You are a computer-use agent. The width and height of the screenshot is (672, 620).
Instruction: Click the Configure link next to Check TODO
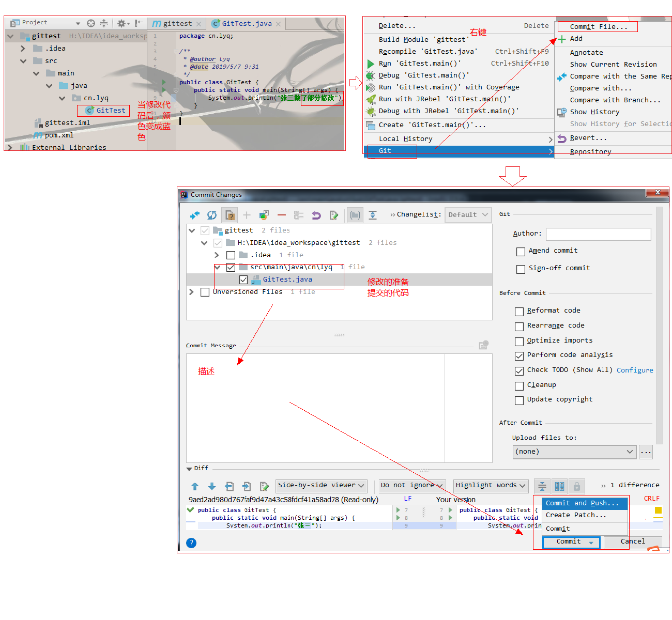click(635, 370)
